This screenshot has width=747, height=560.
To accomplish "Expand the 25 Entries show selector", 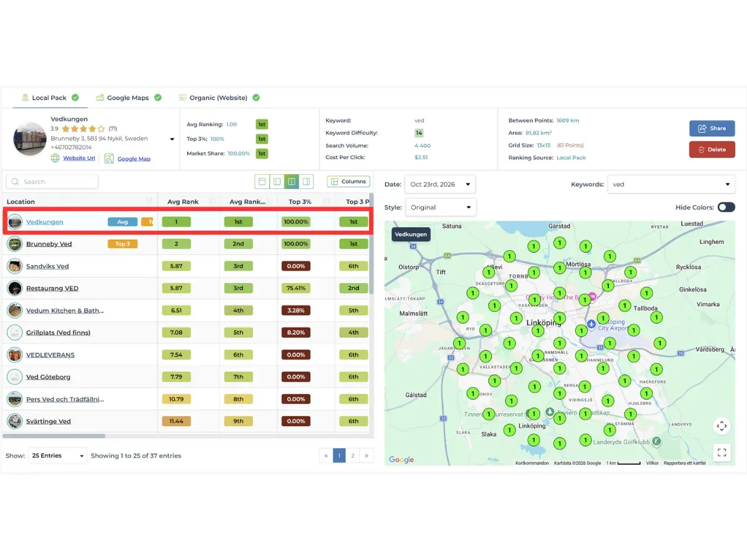I will (58, 455).
